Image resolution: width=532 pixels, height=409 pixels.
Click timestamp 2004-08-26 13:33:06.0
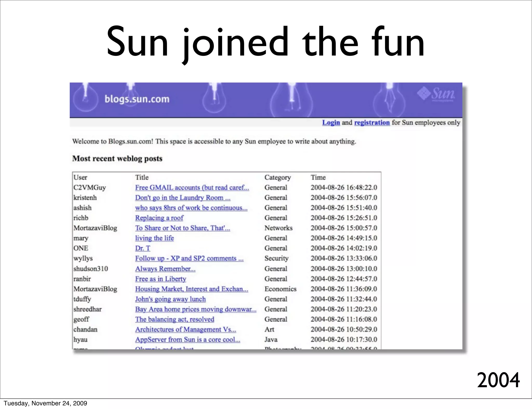click(x=344, y=258)
